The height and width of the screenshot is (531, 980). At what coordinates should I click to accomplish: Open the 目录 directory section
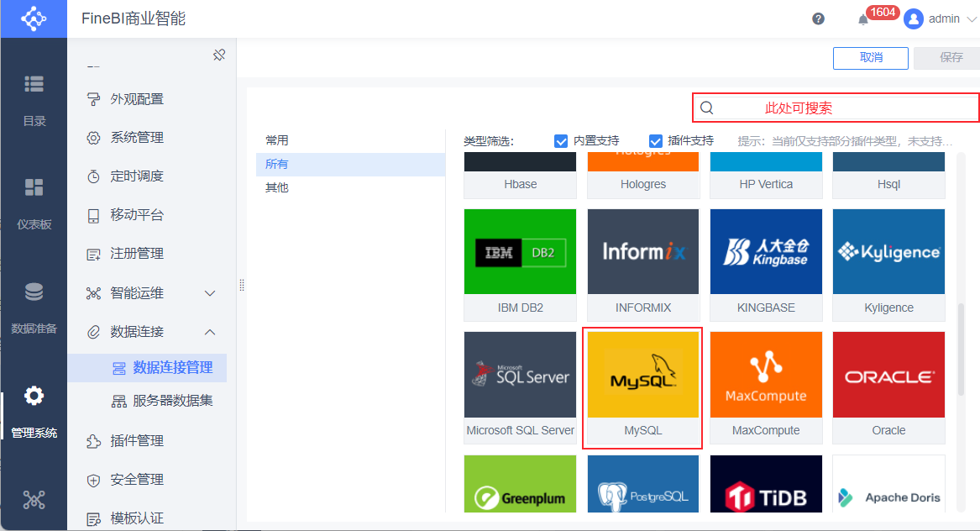[34, 99]
